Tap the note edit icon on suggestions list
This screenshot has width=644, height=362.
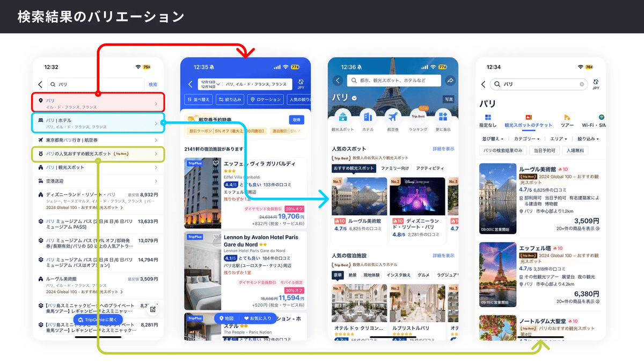(153, 309)
